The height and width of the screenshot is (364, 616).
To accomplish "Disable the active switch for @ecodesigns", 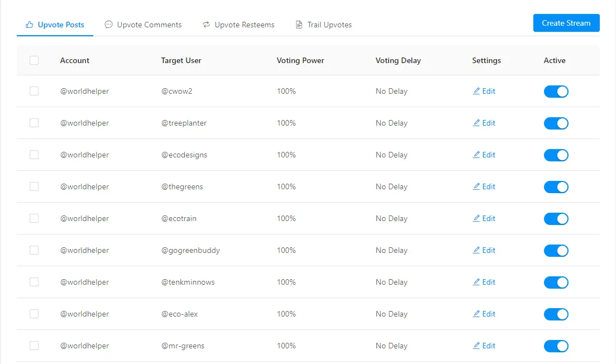I will click(x=556, y=155).
